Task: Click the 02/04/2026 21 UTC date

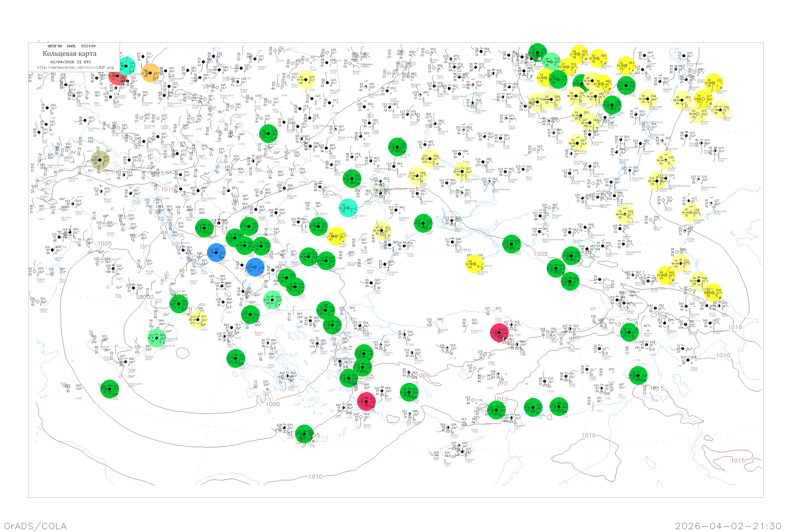Action: (x=70, y=62)
